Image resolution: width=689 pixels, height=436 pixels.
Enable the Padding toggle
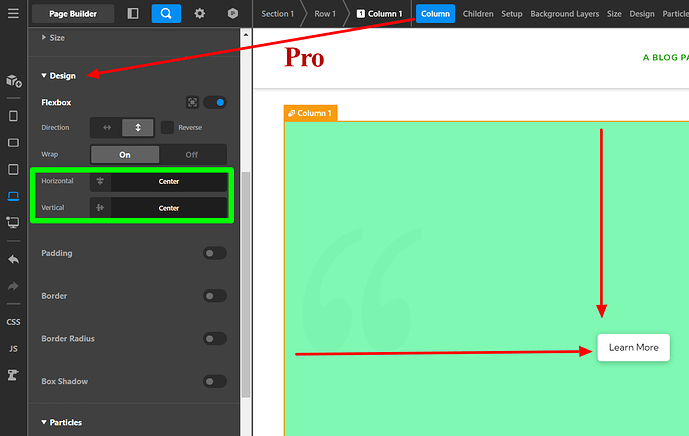tap(214, 253)
